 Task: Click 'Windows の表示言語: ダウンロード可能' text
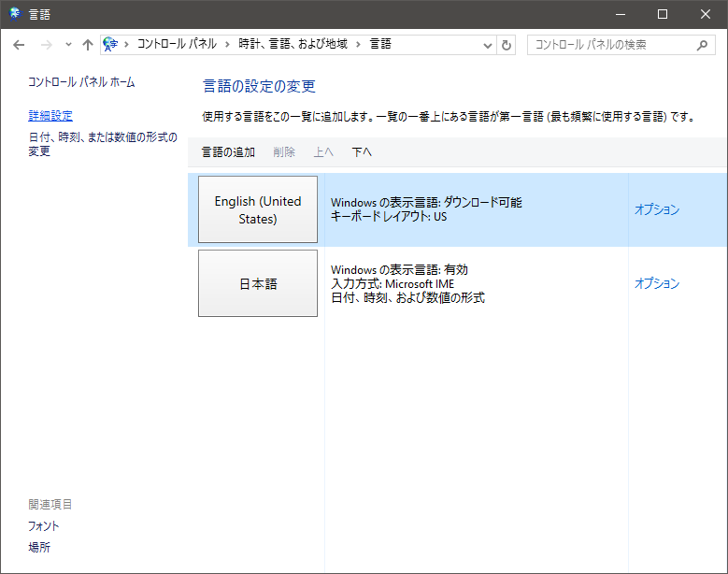[x=426, y=203]
